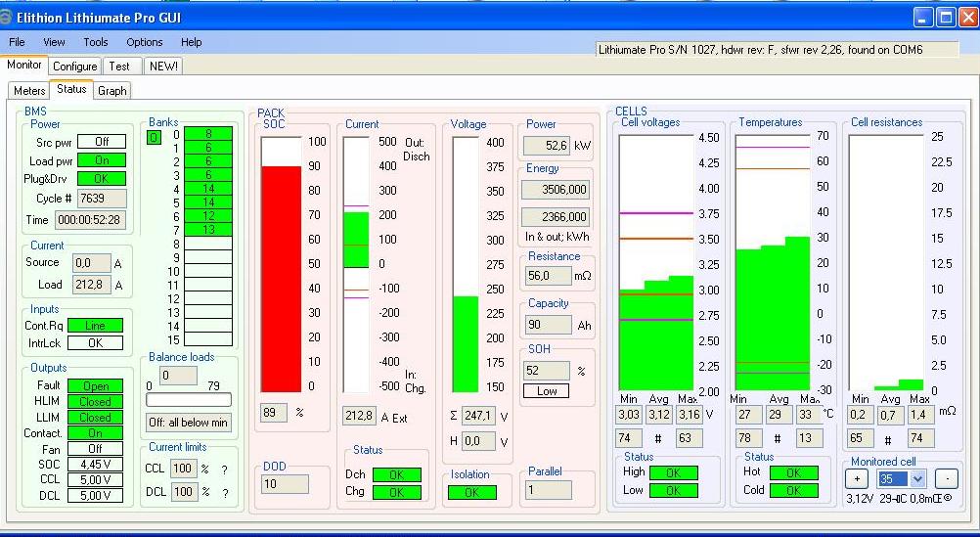Click the Fan Off output indicator

point(95,449)
